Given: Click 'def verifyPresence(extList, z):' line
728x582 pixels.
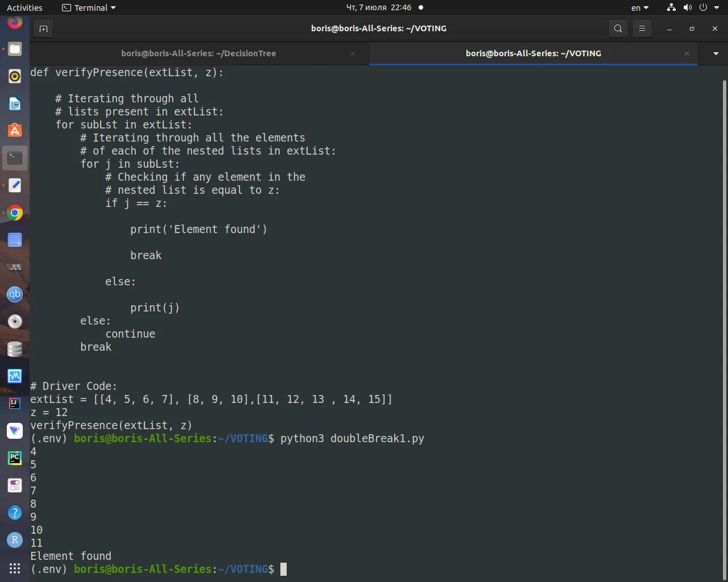Looking at the screenshot, I should [127, 72].
